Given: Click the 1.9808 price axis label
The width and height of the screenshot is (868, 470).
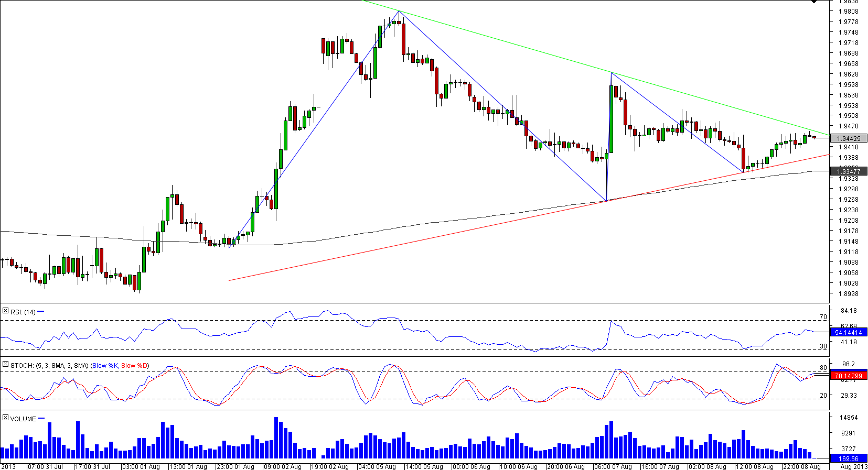Looking at the screenshot, I should click(848, 12).
